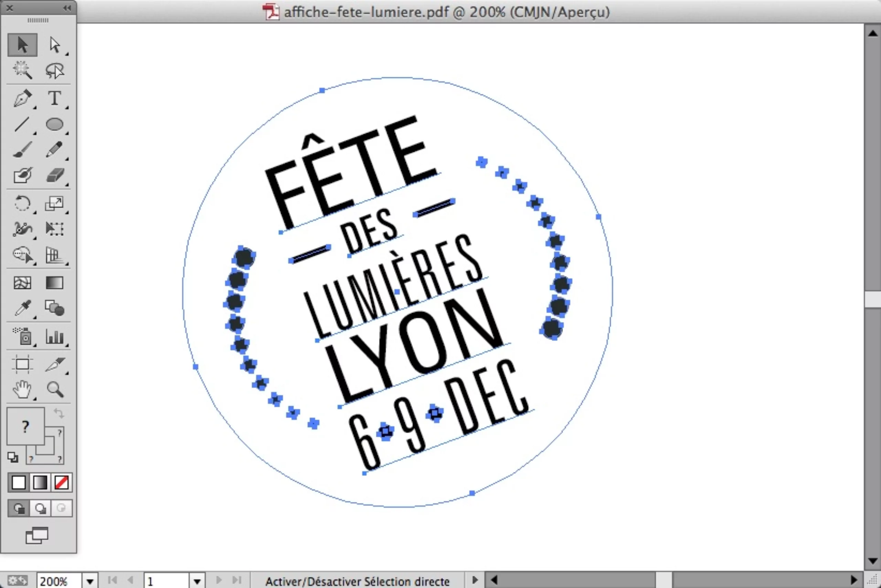This screenshot has height=588, width=881.
Task: Enable Draw Normal mode
Action: click(18, 508)
